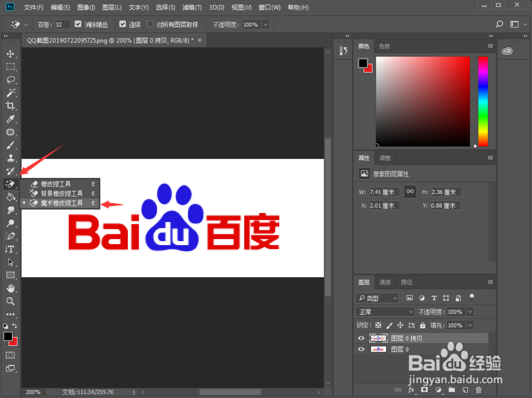Select the Eyedropper tool
The width and height of the screenshot is (532, 398).
tap(11, 119)
